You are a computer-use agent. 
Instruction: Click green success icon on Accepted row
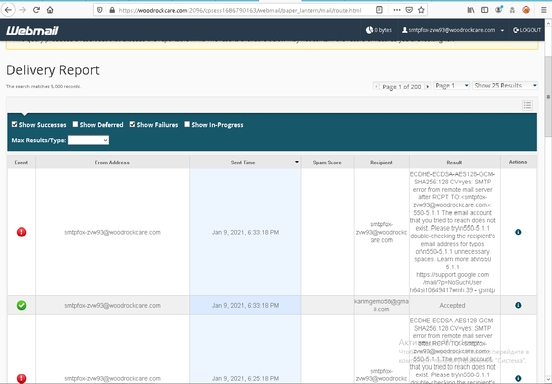click(21, 305)
